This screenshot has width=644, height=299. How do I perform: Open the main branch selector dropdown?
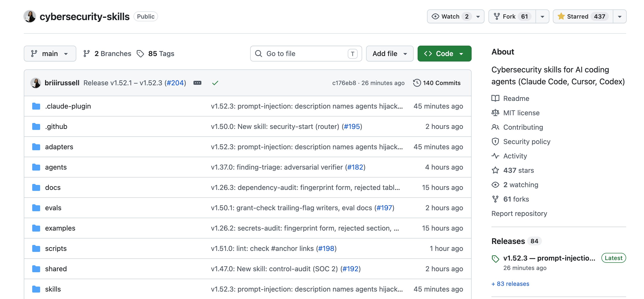[x=50, y=54]
